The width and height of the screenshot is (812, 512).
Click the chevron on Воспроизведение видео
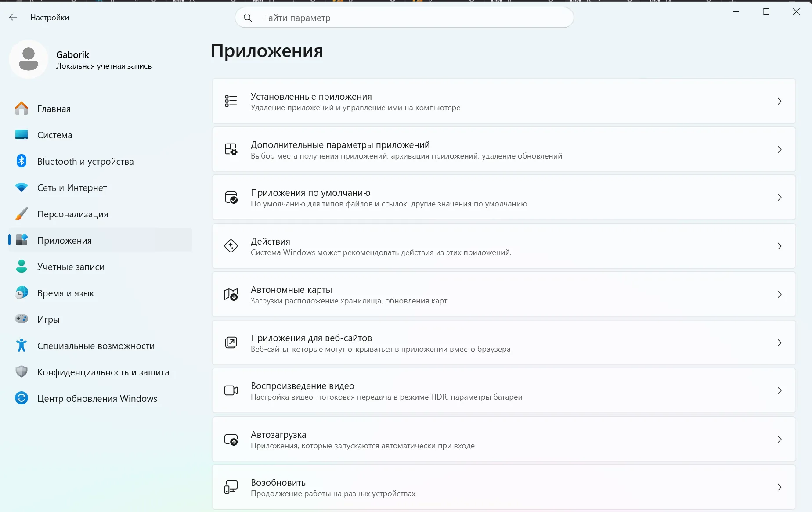(780, 390)
